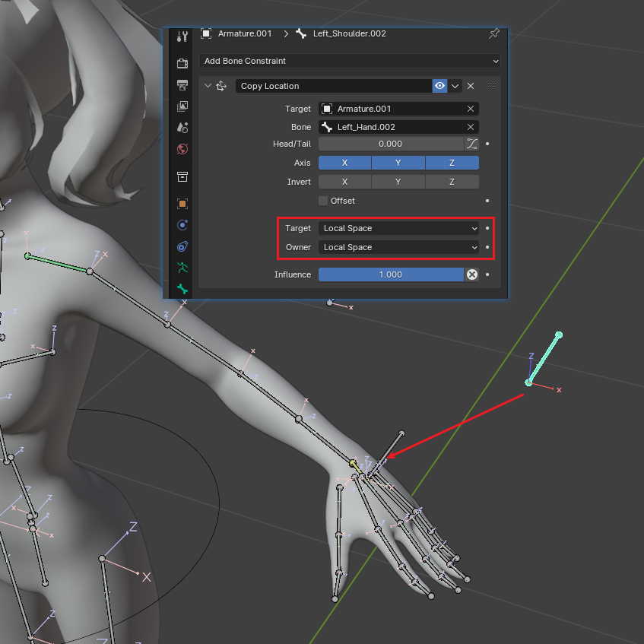Animate the Target space property dot
Screen dimensions: 644x644
487,228
